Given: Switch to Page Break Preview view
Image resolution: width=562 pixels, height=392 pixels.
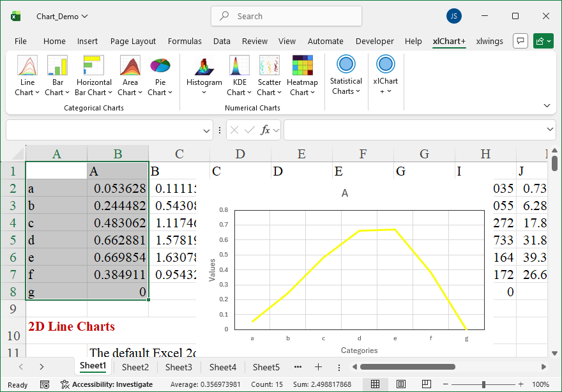Looking at the screenshot, I should (425, 384).
